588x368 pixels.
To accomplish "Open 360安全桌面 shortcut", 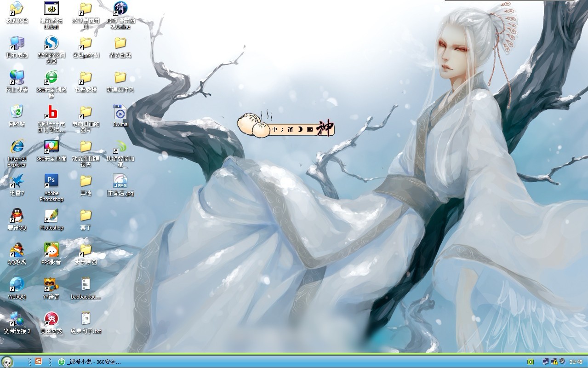I will pyautogui.click(x=51, y=150).
